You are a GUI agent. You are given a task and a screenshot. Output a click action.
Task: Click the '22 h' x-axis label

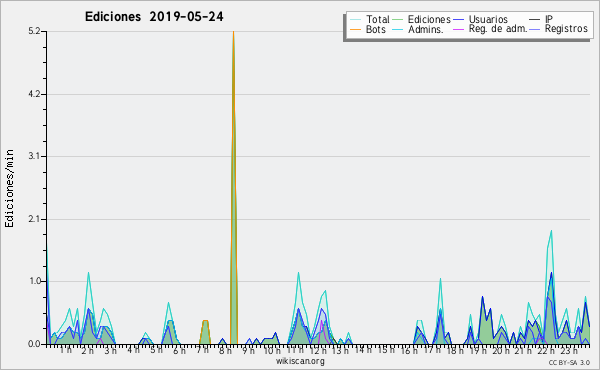click(546, 351)
